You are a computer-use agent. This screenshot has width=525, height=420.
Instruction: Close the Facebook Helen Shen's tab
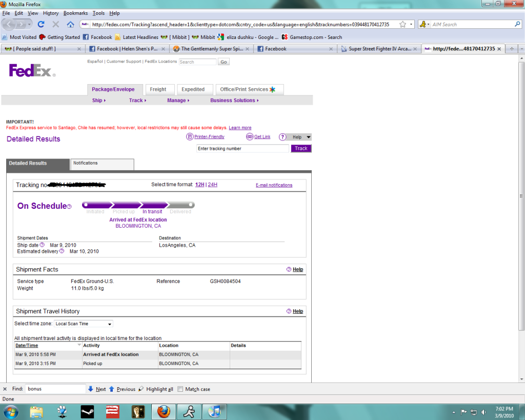pos(163,49)
